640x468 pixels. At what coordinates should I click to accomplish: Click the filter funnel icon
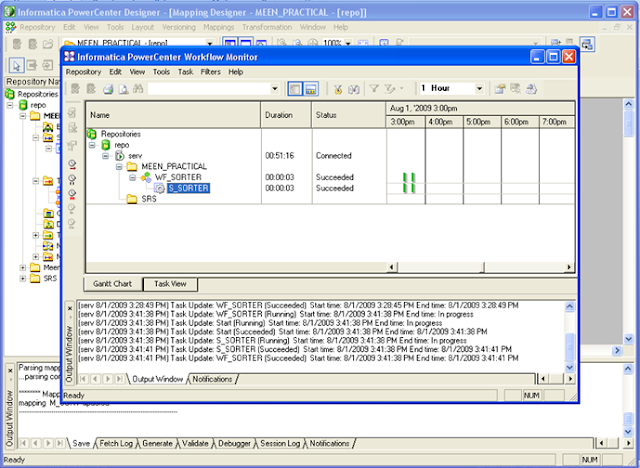tap(373, 89)
